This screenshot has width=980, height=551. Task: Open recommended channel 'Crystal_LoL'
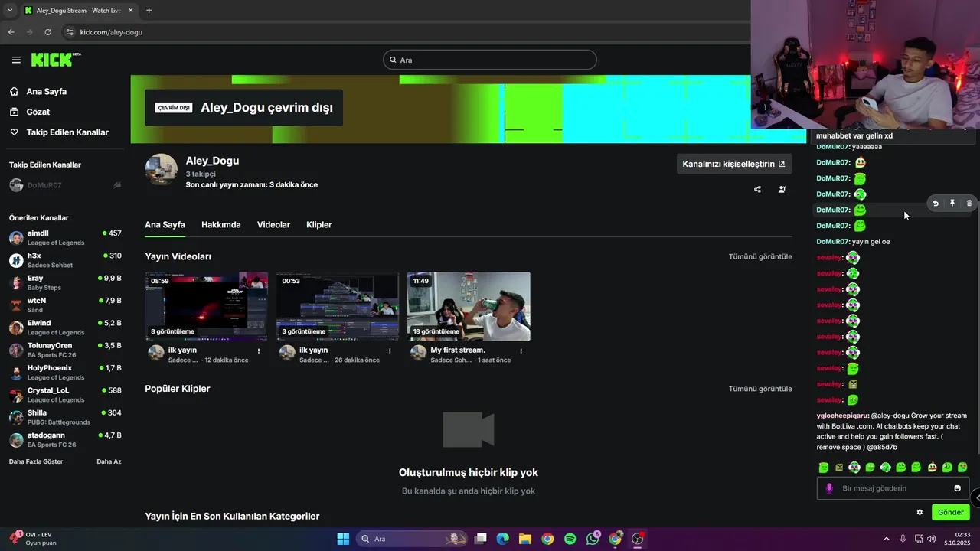[x=65, y=395]
